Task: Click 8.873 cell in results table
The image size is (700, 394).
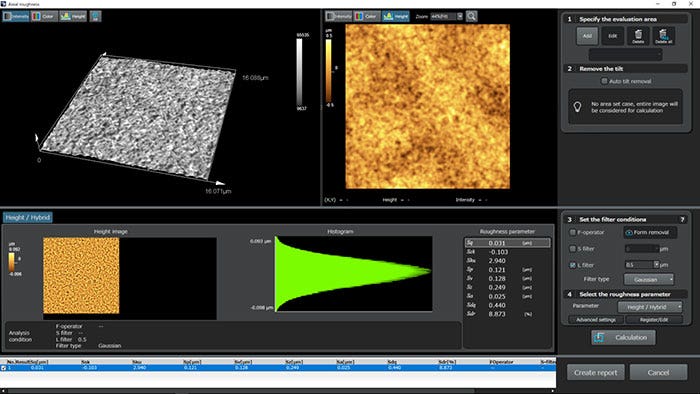Action: [x=445, y=368]
